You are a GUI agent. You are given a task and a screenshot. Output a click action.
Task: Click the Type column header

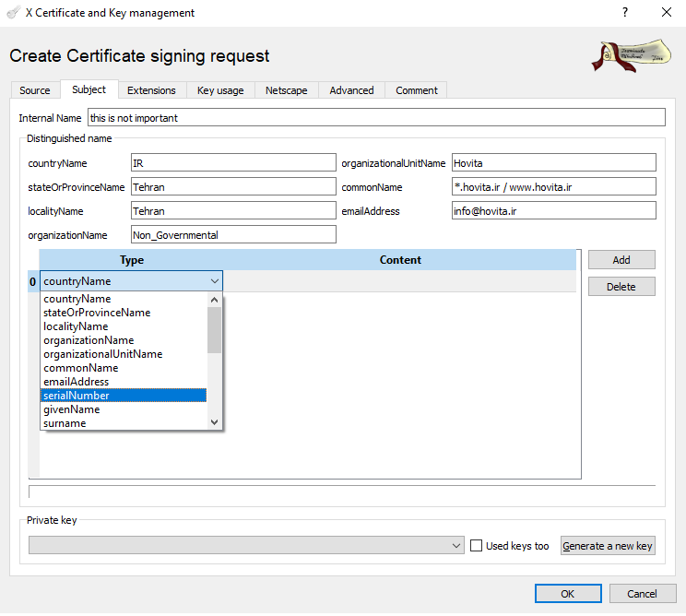pyautogui.click(x=132, y=260)
